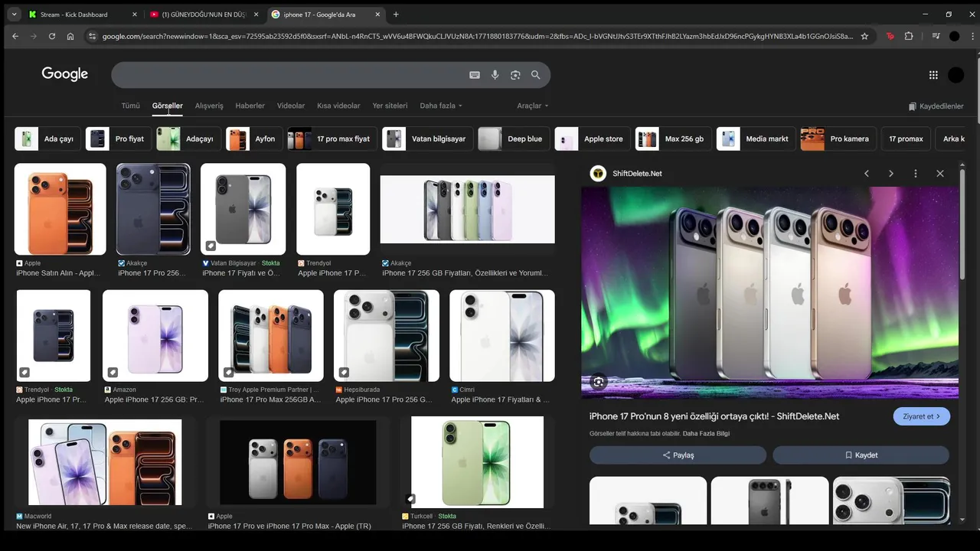Select the Pro fiyat filter chip
Viewport: 980px width, 551px height.
(x=119, y=139)
